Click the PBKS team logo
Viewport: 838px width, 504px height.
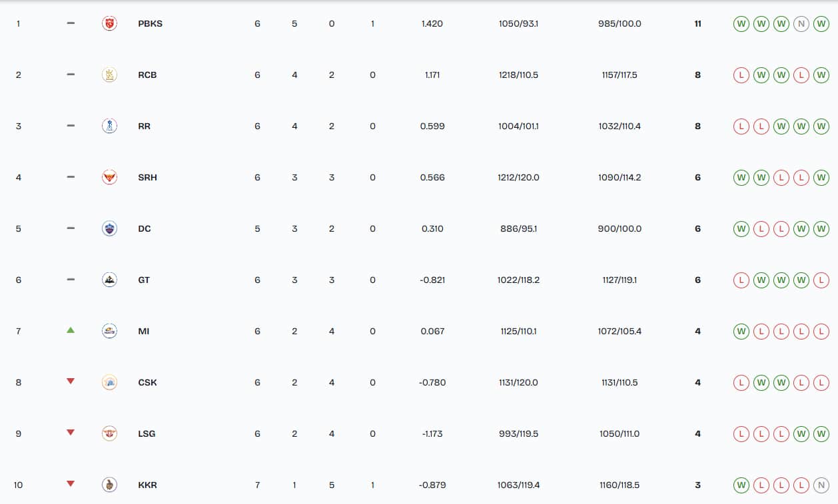click(x=109, y=24)
